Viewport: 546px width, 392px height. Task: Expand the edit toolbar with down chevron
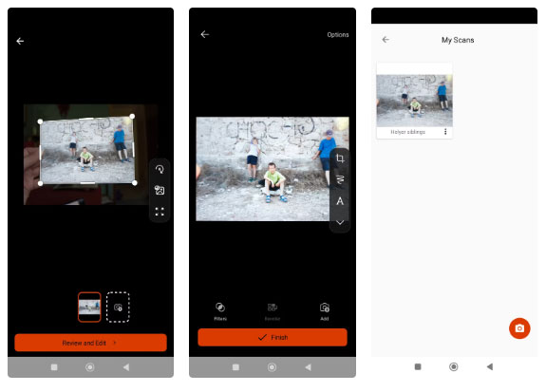coord(340,222)
